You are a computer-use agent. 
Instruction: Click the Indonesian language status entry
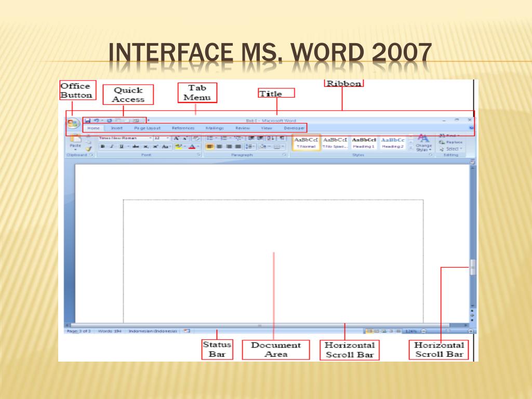point(153,331)
